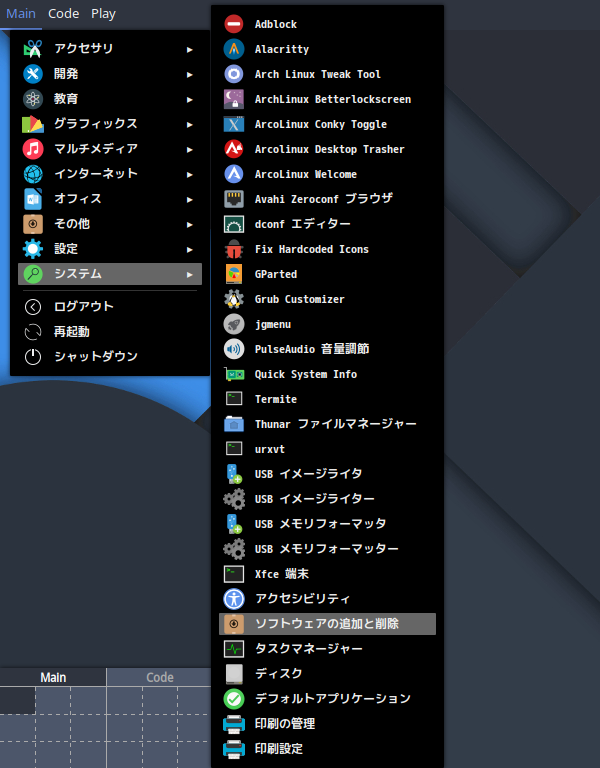This screenshot has width=600, height=768.
Task: Expand the アクセサリ submenu arrow
Action: [x=190, y=49]
